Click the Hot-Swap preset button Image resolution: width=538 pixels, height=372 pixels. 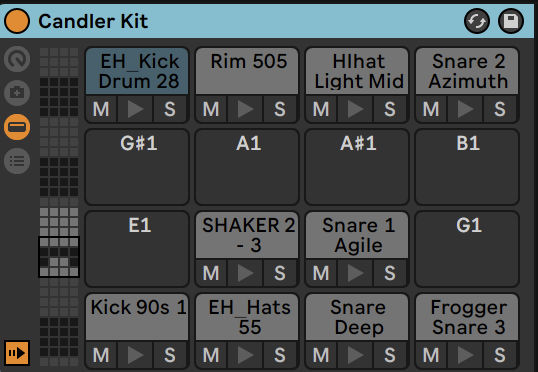click(477, 21)
